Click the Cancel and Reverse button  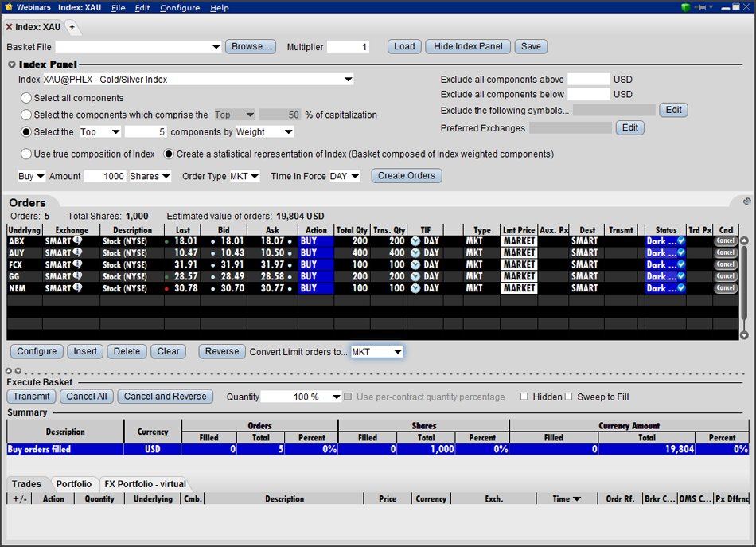(x=165, y=396)
